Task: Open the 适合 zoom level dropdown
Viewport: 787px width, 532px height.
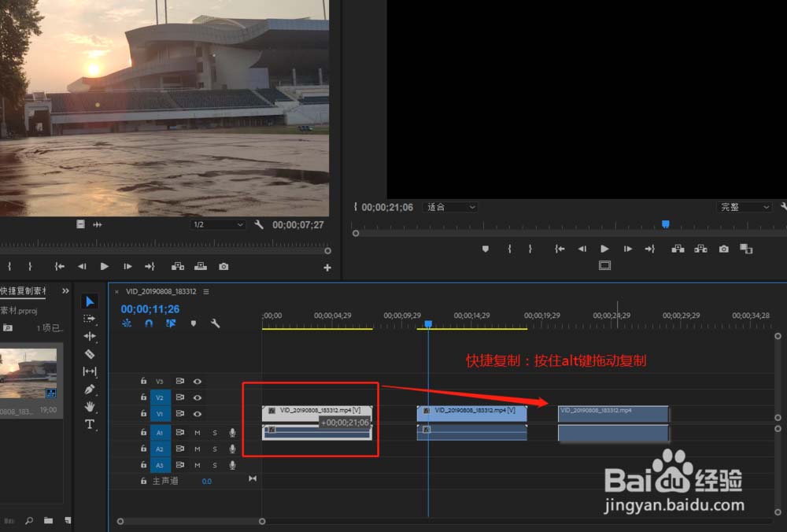Action: click(451, 207)
